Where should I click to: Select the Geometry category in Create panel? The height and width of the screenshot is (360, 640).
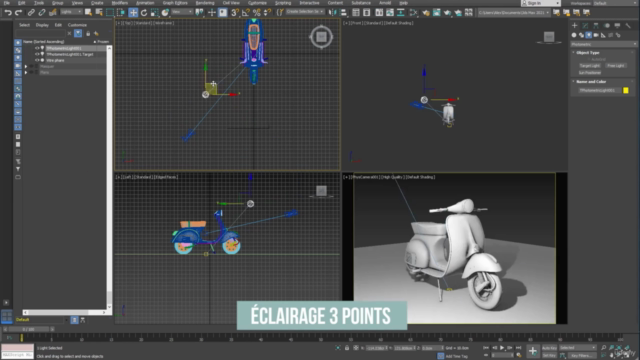(574, 35)
